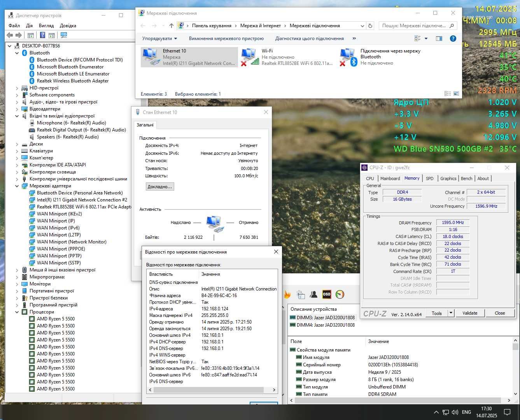Toggle console tree icon in Device Manager
This screenshot has height=420, width=520.
coord(31,35)
